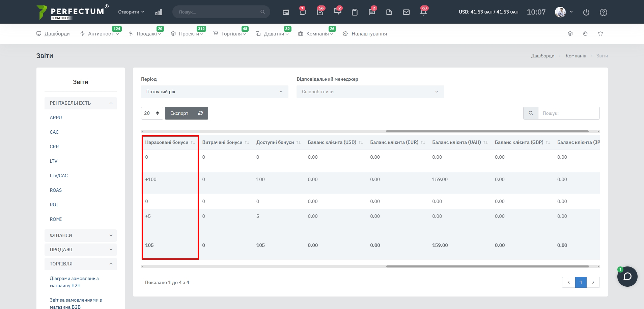Click the flame icon in navigation bar
Screen dimensions: 644x309
pyautogui.click(x=585, y=33)
